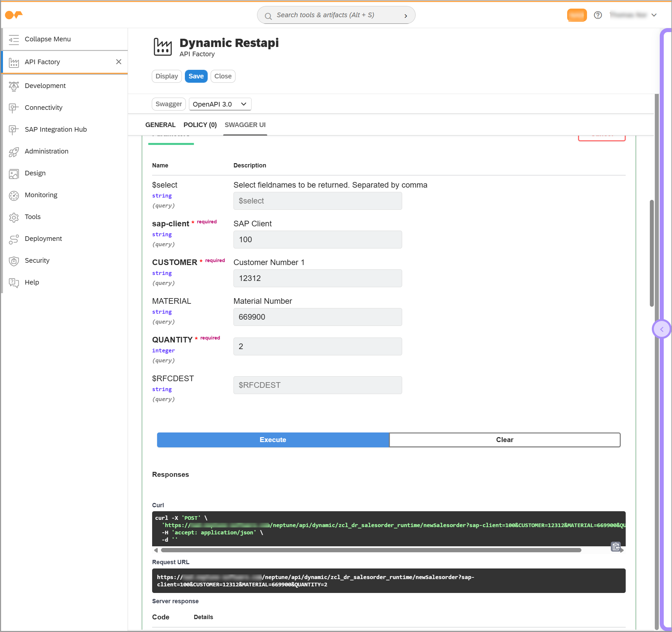Click the CUSTOMER parameter input field
This screenshot has width=672, height=632.
317,278
